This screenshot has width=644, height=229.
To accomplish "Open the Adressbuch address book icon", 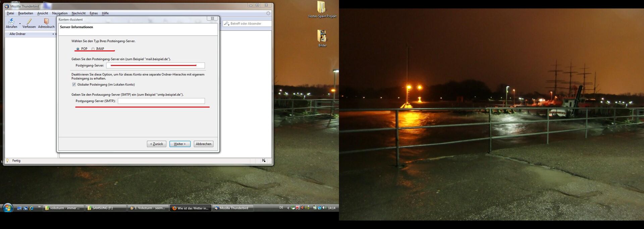I will [46, 21].
